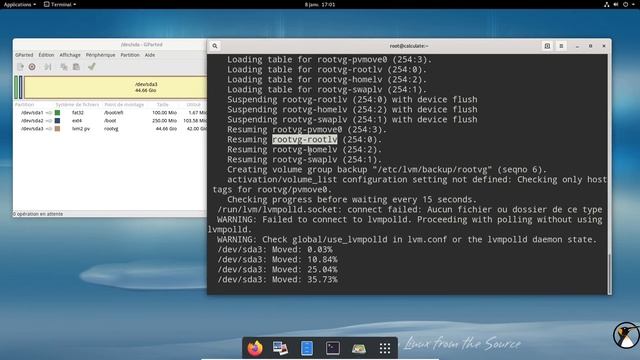The width and height of the screenshot is (640, 360).
Task: Click highlighted rootvg-rootlv text in terminal
Action: pyautogui.click(x=304, y=140)
